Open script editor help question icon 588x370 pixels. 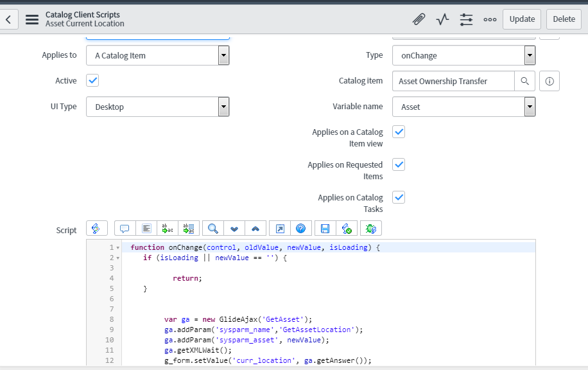[x=301, y=228]
